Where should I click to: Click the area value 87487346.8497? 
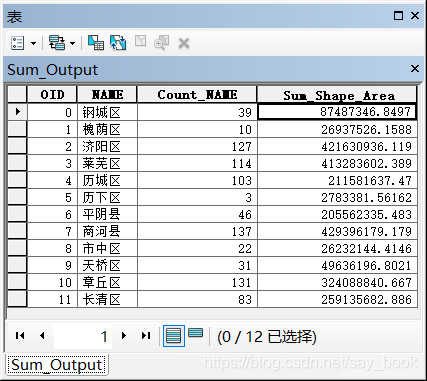coord(337,112)
